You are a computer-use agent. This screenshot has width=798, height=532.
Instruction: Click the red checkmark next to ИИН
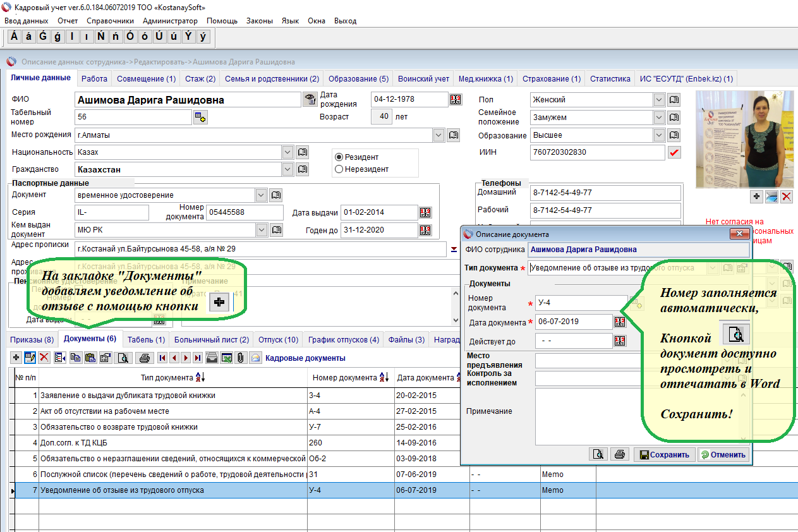click(x=674, y=152)
